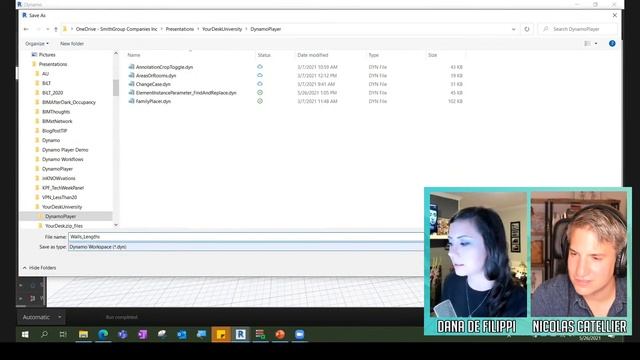Image resolution: width=640 pixels, height=360 pixels.
Task: Open the view options dropdown arrow
Action: tap(596, 43)
